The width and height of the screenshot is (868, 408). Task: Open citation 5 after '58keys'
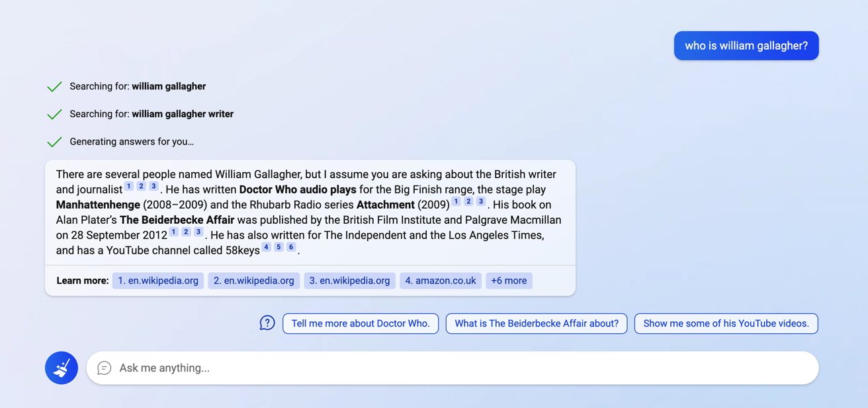pos(279,247)
